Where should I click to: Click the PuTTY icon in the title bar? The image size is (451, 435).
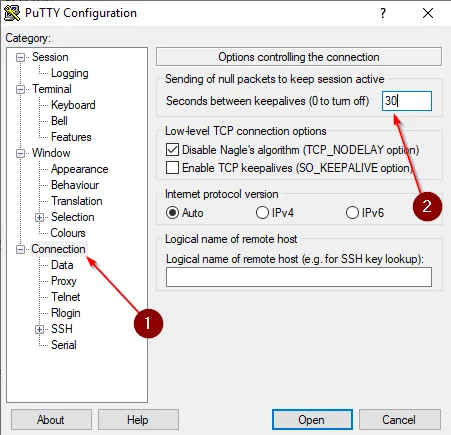pyautogui.click(x=12, y=13)
